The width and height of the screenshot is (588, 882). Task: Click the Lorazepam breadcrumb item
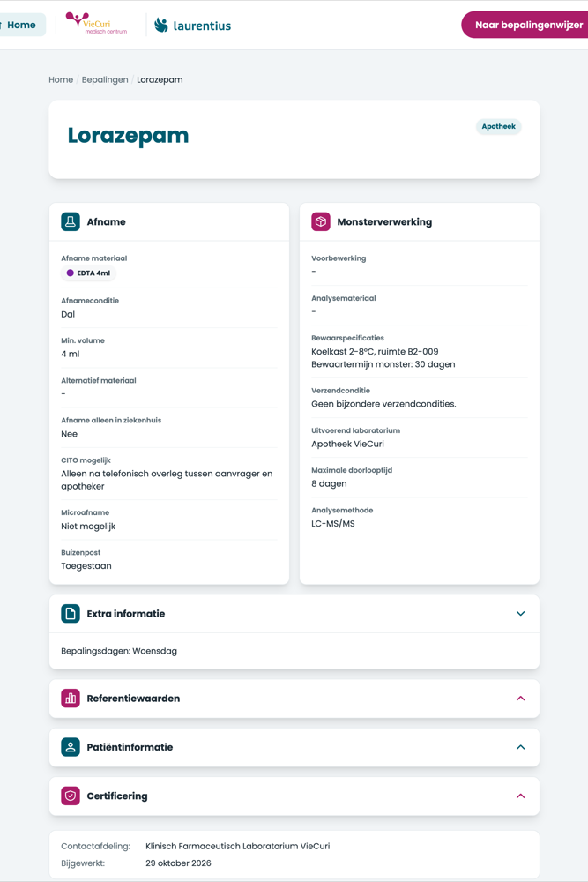(160, 80)
